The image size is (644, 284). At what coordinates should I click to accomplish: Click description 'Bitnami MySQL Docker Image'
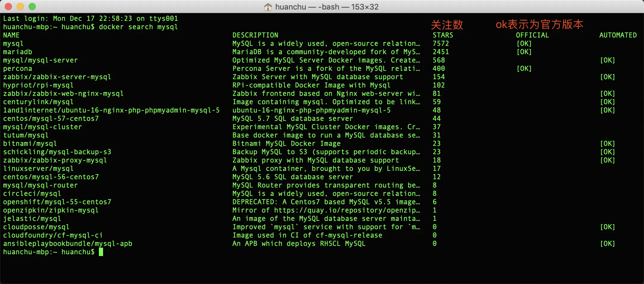(x=286, y=143)
